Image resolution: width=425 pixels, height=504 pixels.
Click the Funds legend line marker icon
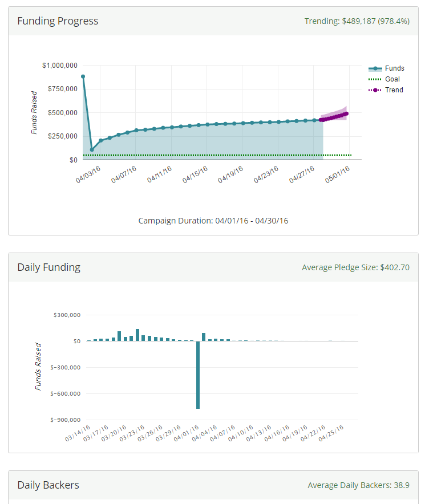point(375,68)
